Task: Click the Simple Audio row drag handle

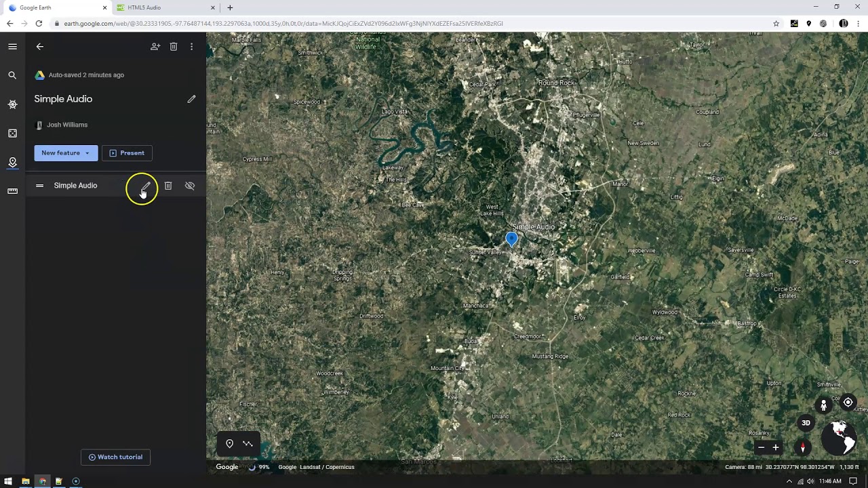Action: (x=40, y=186)
